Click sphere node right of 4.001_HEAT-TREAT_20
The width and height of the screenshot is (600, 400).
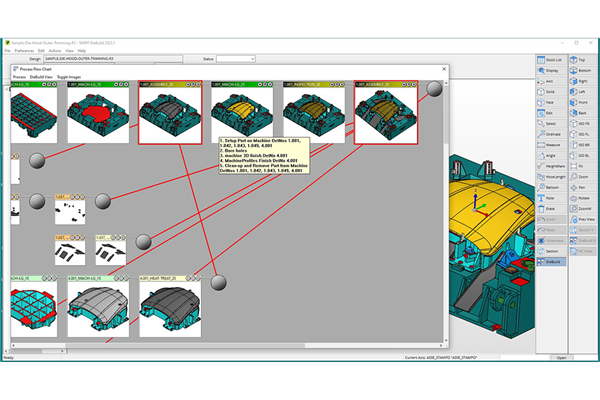(218, 282)
